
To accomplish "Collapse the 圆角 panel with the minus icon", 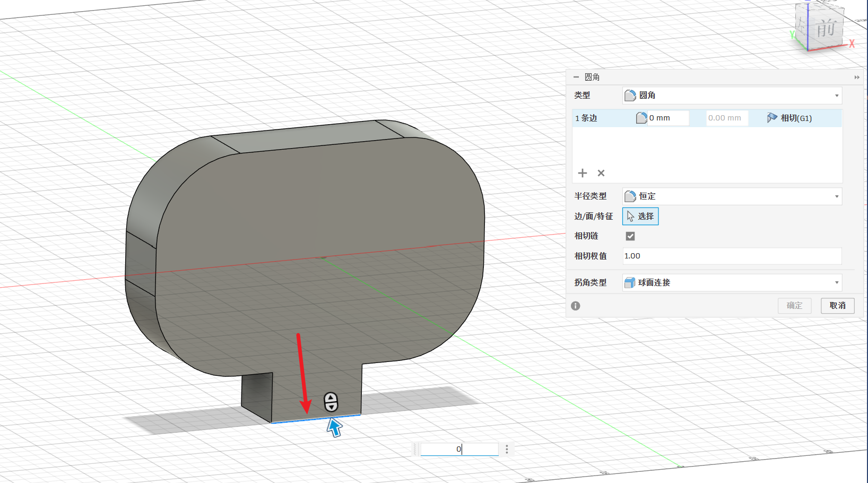I will tap(576, 77).
